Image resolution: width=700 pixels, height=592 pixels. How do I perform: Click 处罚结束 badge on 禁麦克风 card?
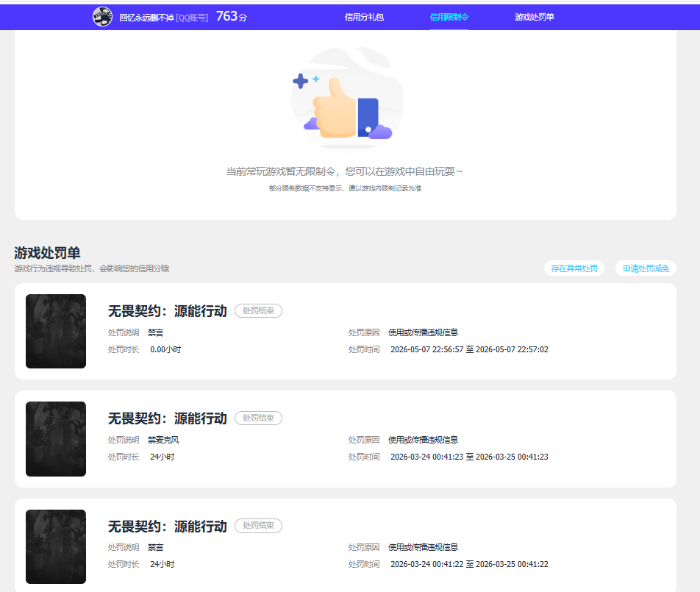[x=259, y=418]
